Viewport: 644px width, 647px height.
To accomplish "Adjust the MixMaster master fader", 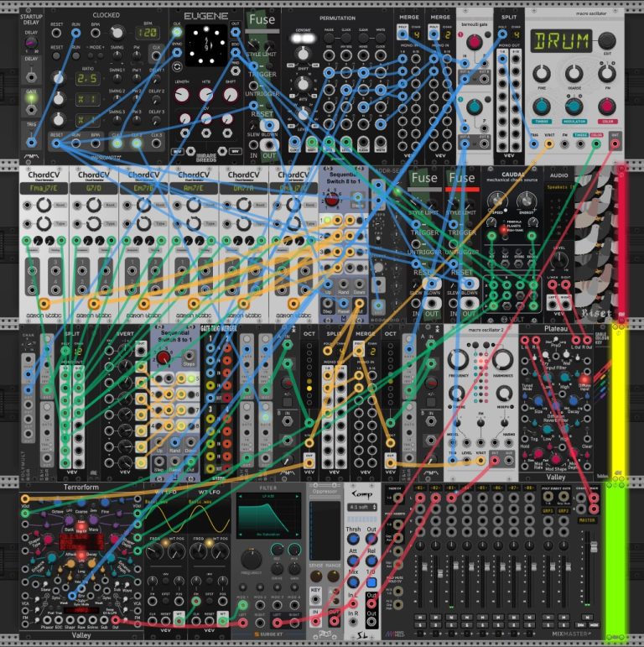I will (594, 547).
